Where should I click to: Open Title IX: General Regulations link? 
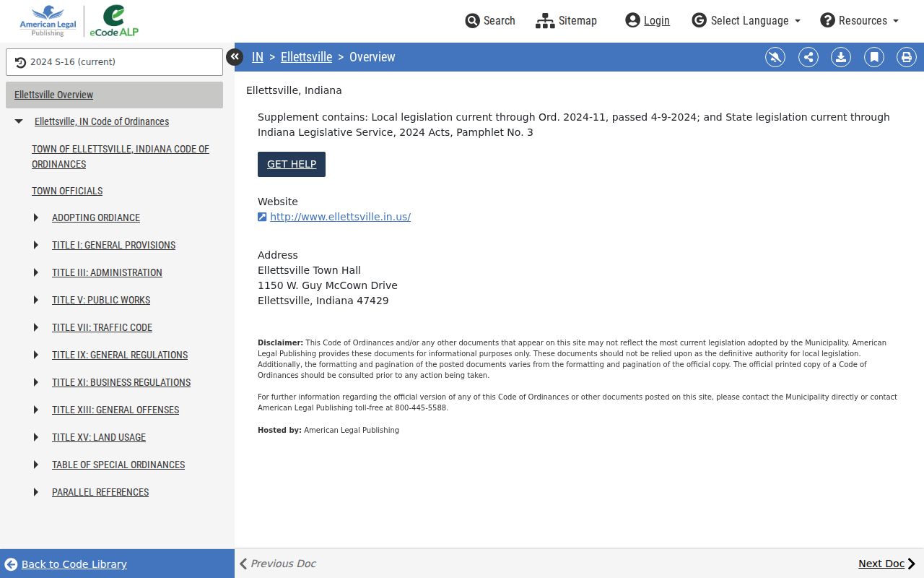coord(120,355)
